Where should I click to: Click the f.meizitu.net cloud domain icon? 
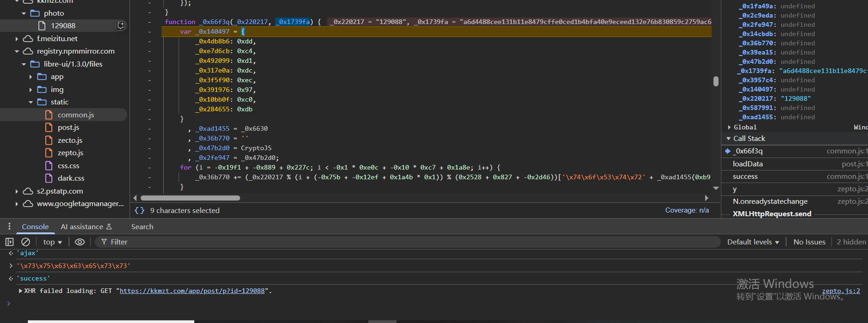point(28,39)
